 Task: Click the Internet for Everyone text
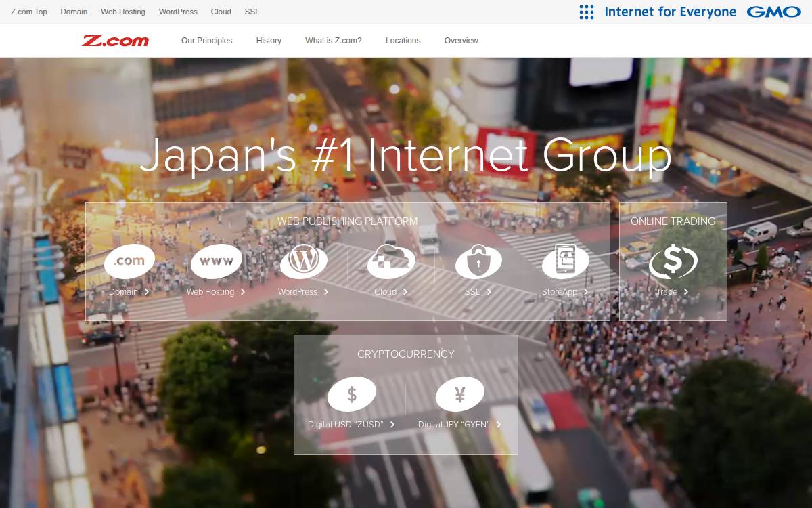coord(670,12)
